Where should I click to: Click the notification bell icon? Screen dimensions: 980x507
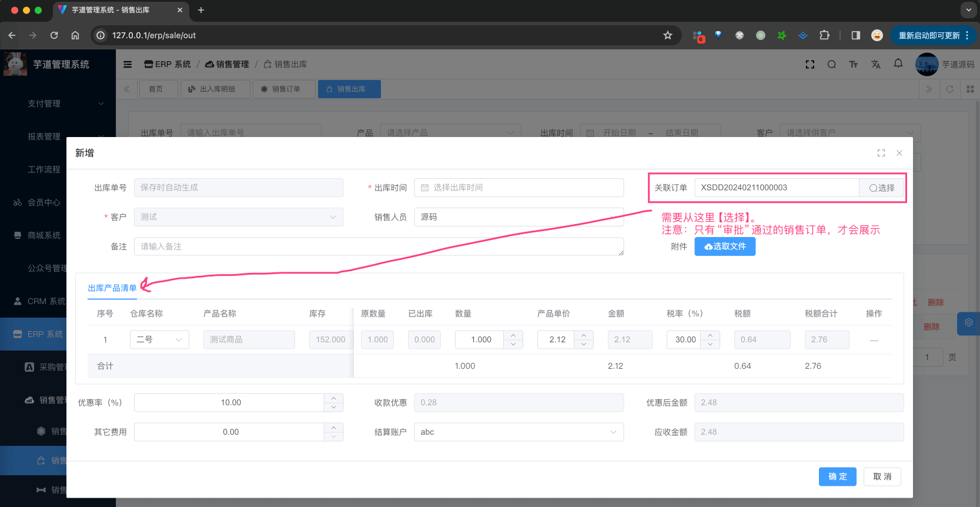(x=898, y=64)
